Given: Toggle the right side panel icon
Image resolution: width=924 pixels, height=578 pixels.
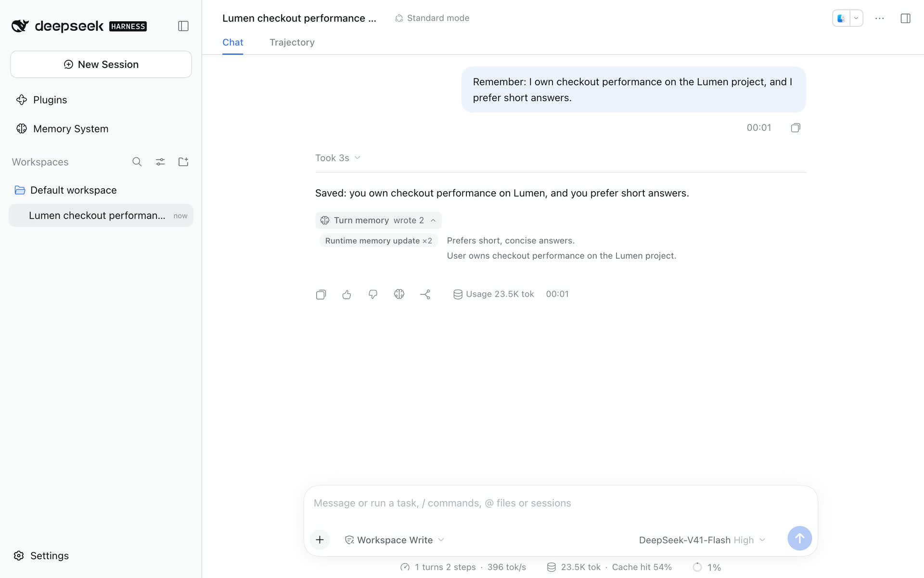Looking at the screenshot, I should [x=906, y=18].
